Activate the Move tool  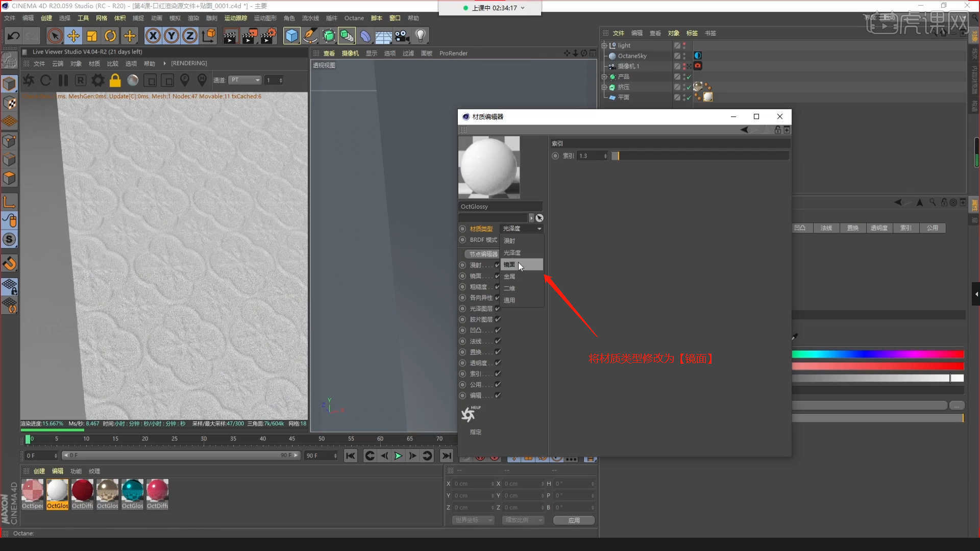pyautogui.click(x=73, y=36)
